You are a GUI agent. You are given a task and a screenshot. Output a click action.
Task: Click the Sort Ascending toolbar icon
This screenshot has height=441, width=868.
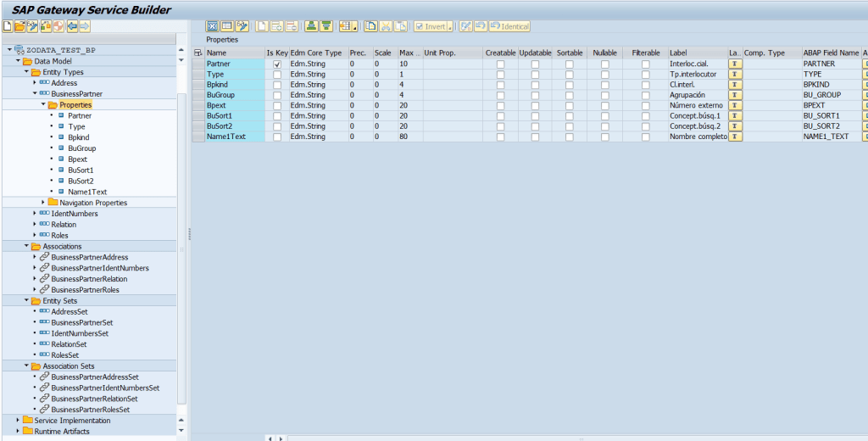pos(311,27)
